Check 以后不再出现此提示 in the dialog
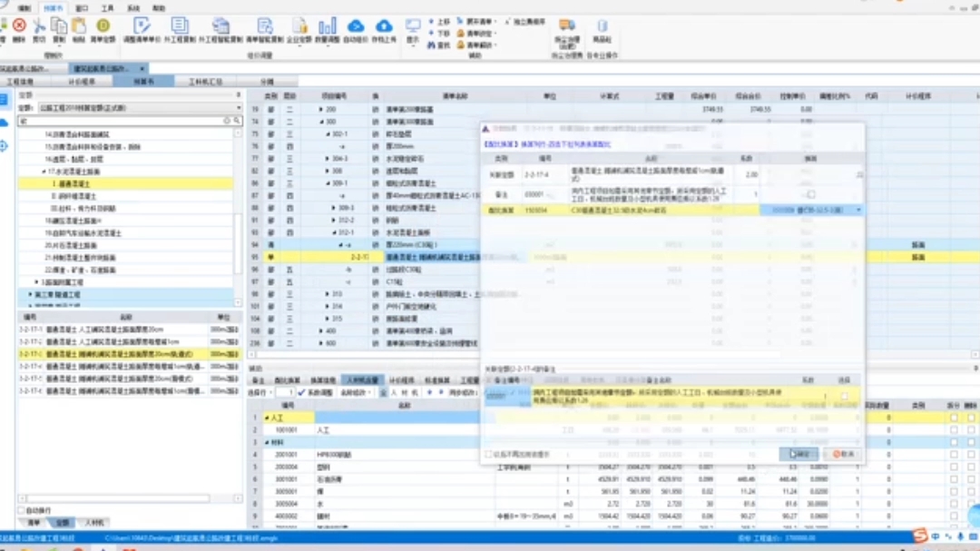This screenshot has width=980, height=551. 487,454
